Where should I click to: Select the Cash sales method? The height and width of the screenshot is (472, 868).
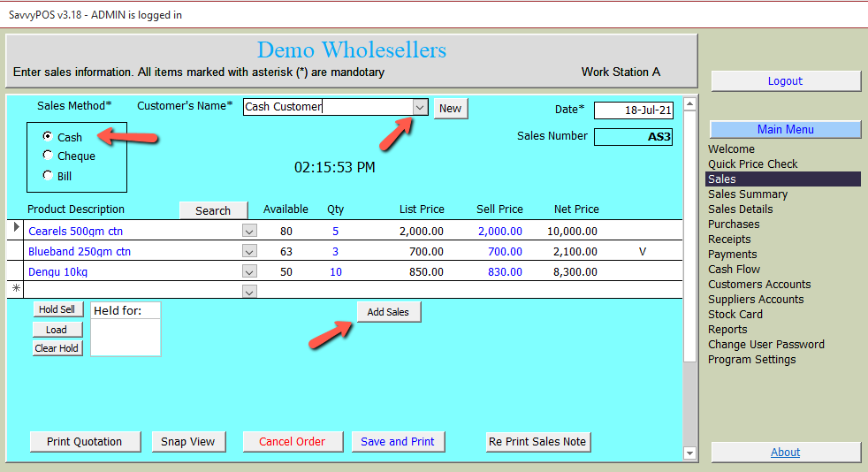(48, 137)
